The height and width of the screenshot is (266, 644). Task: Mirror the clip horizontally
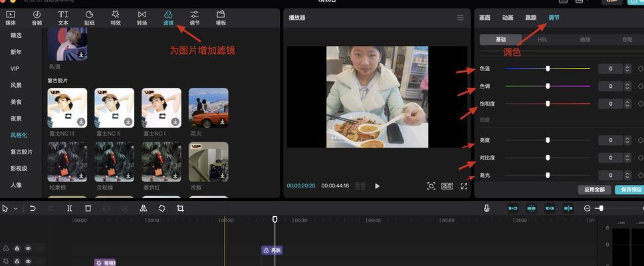coord(144,208)
